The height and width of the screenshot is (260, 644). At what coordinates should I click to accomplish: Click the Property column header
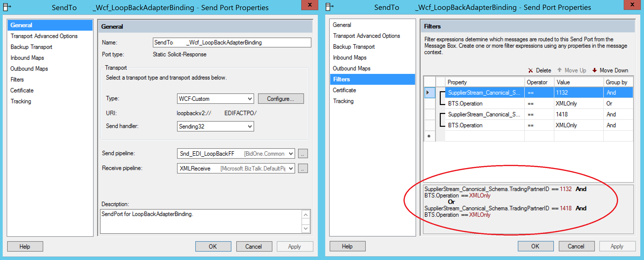pyautogui.click(x=484, y=82)
